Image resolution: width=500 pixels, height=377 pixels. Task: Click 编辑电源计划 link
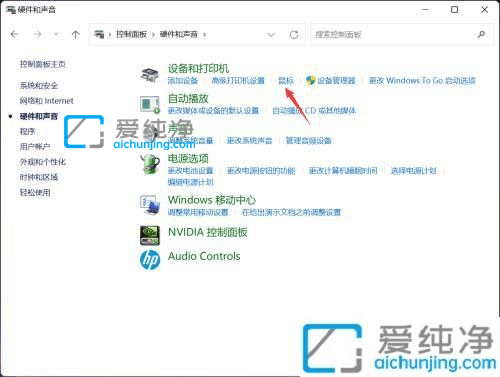pyautogui.click(x=190, y=182)
